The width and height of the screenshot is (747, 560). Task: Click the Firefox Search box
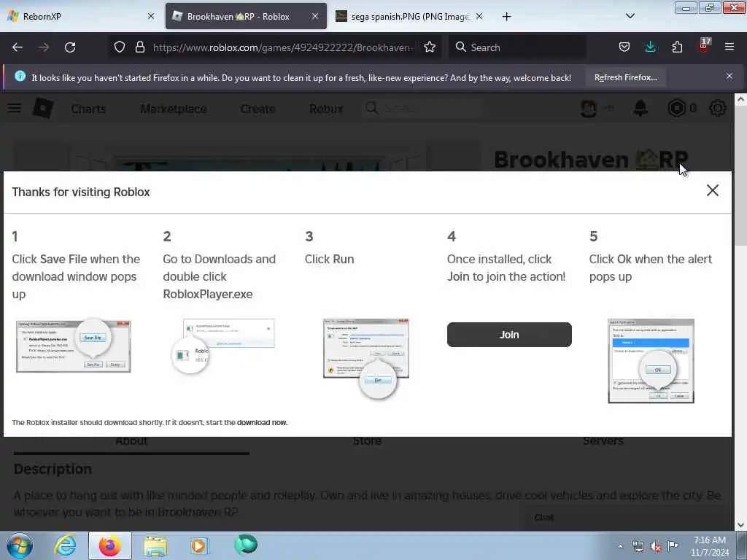517,47
